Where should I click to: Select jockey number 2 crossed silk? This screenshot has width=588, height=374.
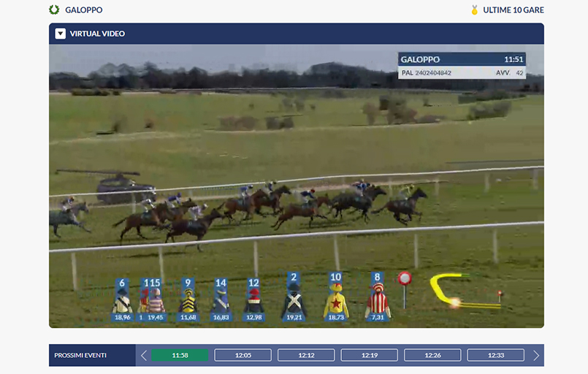tap(294, 300)
